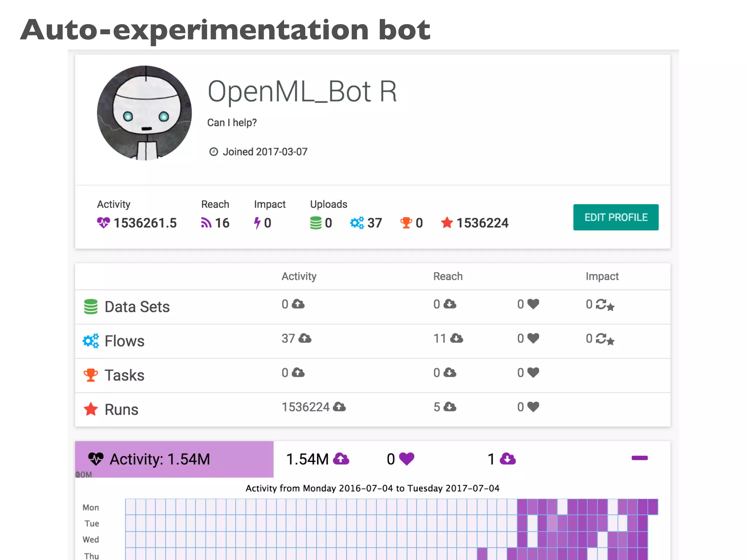This screenshot has width=747, height=560.
Task: Click the Flows upload cloud icon next to 37
Action: point(305,338)
